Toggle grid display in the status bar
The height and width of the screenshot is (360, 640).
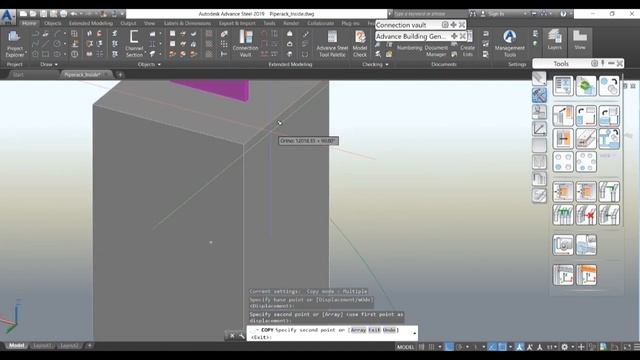(422, 347)
